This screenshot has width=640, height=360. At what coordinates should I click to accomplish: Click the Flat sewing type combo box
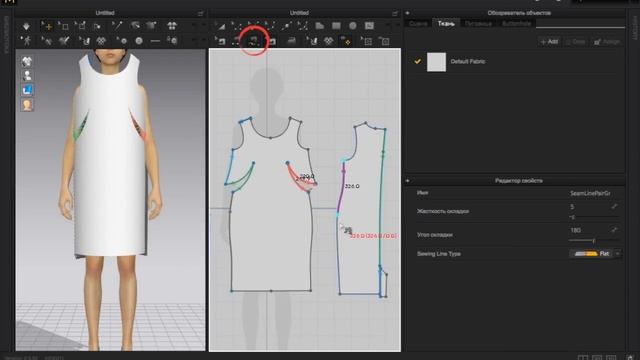click(595, 254)
